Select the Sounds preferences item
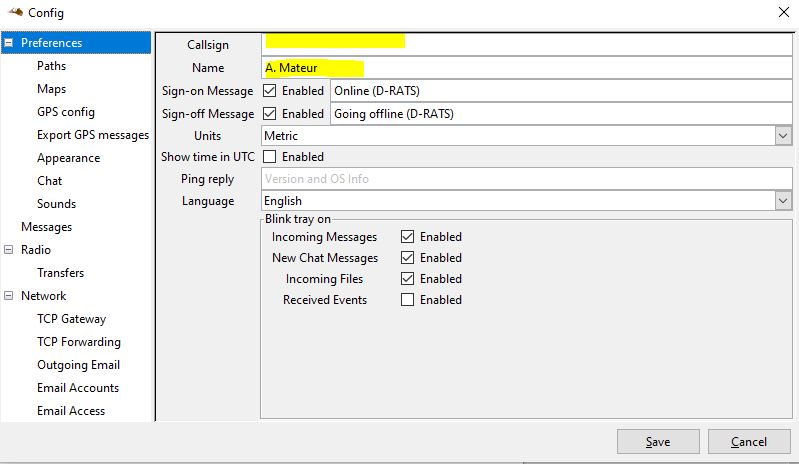 [x=56, y=204]
